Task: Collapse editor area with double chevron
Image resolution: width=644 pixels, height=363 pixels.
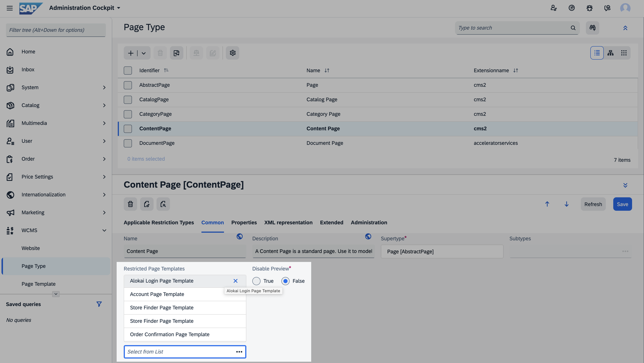Action: tap(625, 185)
